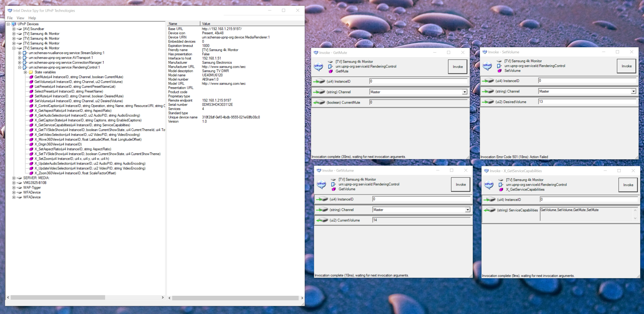Screen dimensions: 644x314
Task: Open Channel dropdown in SetVolume window
Action: pyautogui.click(x=634, y=92)
